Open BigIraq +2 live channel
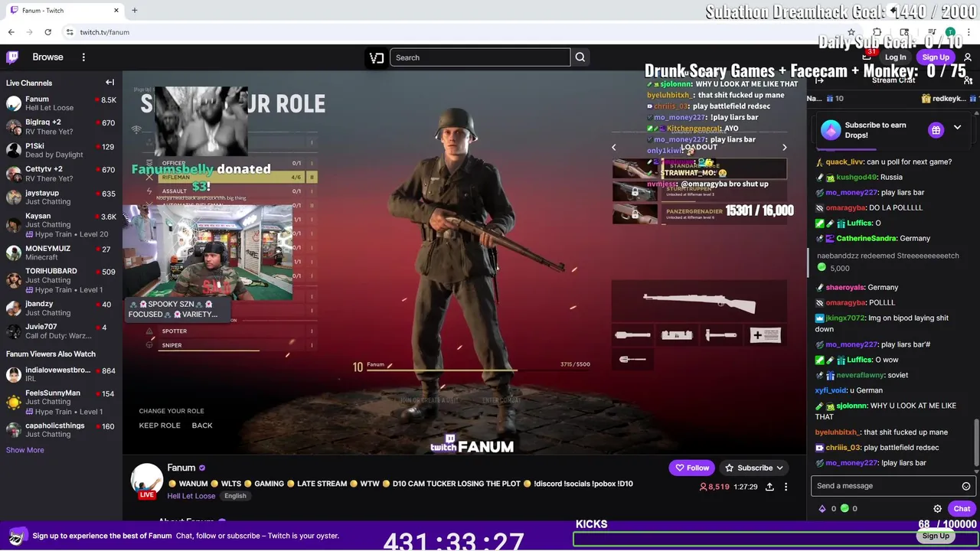Viewport: 980px width, 551px height. pyautogui.click(x=60, y=126)
